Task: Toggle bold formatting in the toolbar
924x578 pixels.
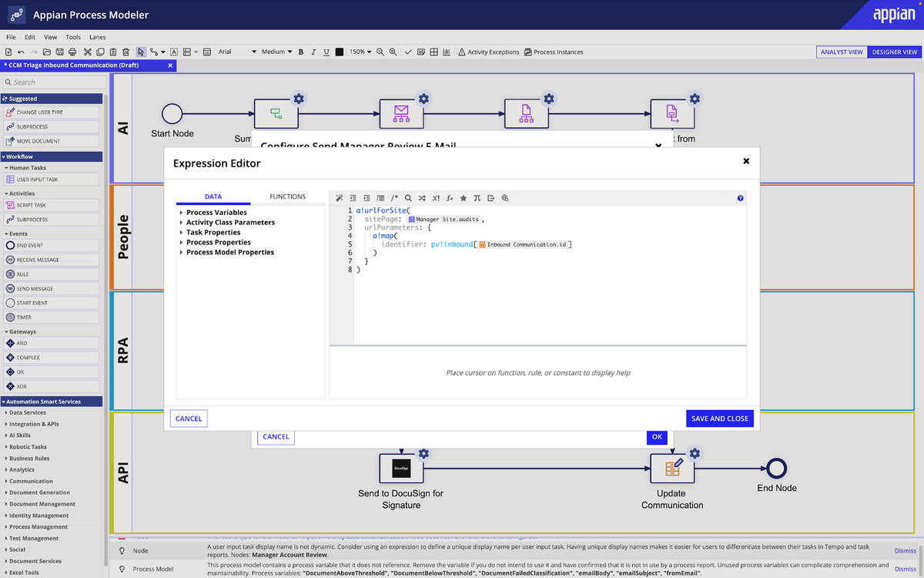Action: (x=301, y=52)
